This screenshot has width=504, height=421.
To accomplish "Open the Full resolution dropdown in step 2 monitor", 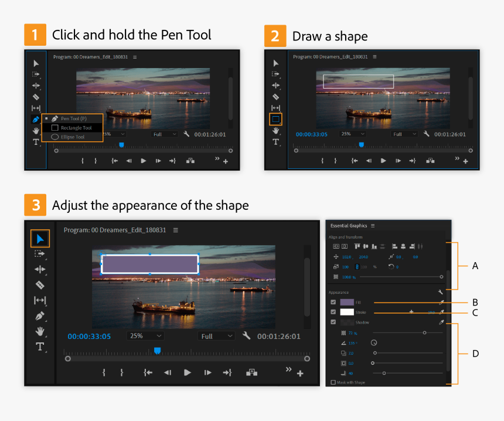I will pos(404,134).
